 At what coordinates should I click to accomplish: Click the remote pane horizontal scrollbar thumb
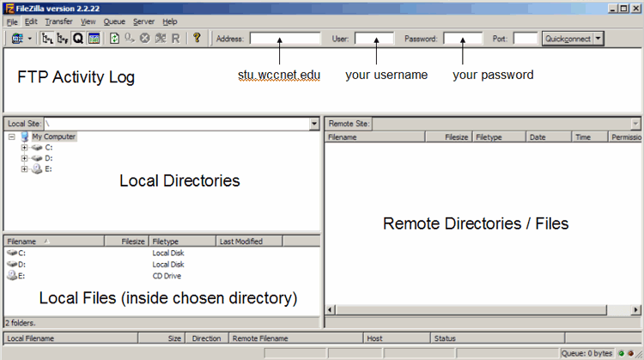click(471, 310)
